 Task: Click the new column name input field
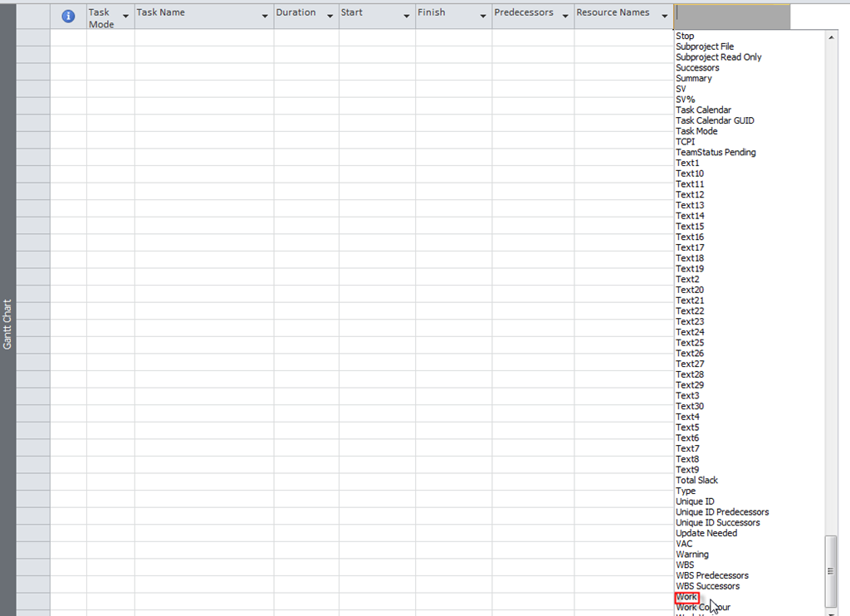click(x=732, y=13)
